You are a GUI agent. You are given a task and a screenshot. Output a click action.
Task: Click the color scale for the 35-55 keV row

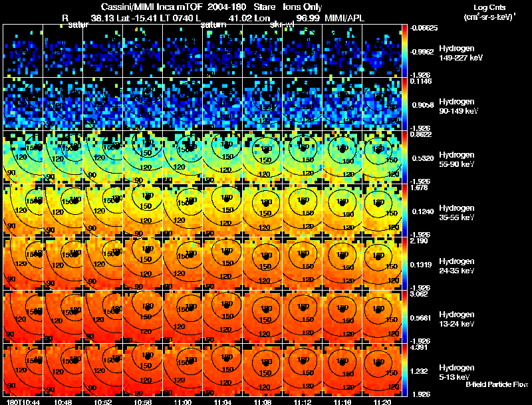click(x=404, y=210)
